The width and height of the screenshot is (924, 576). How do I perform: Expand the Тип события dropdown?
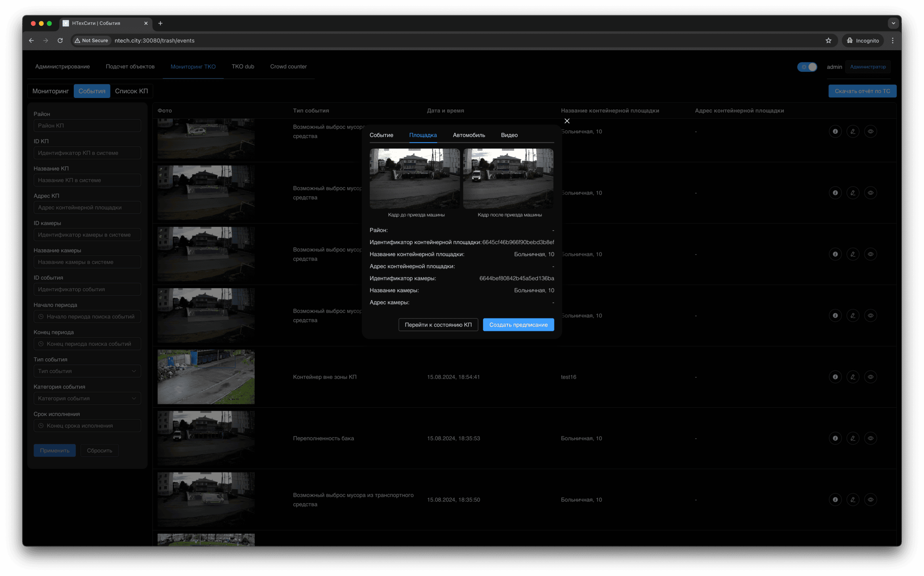(87, 371)
